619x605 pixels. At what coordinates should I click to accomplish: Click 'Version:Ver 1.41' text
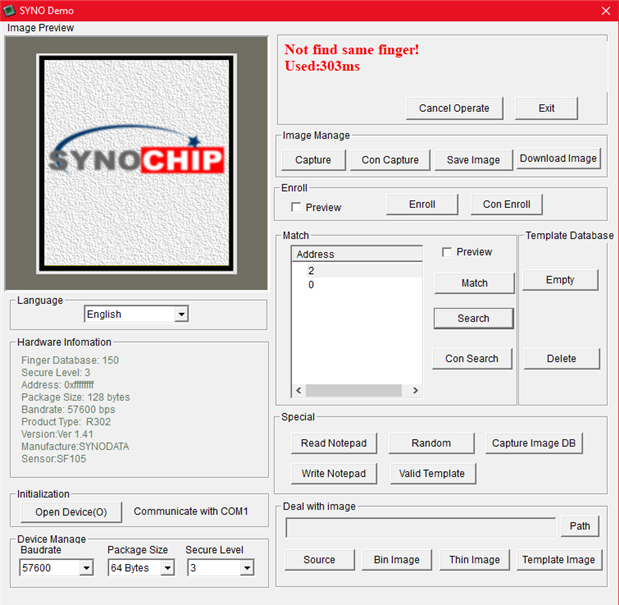(x=57, y=434)
